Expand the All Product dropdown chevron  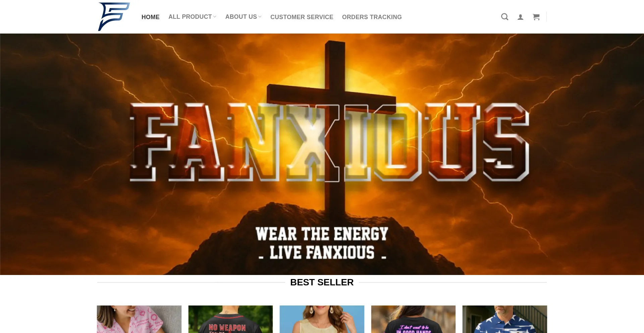pyautogui.click(x=215, y=17)
